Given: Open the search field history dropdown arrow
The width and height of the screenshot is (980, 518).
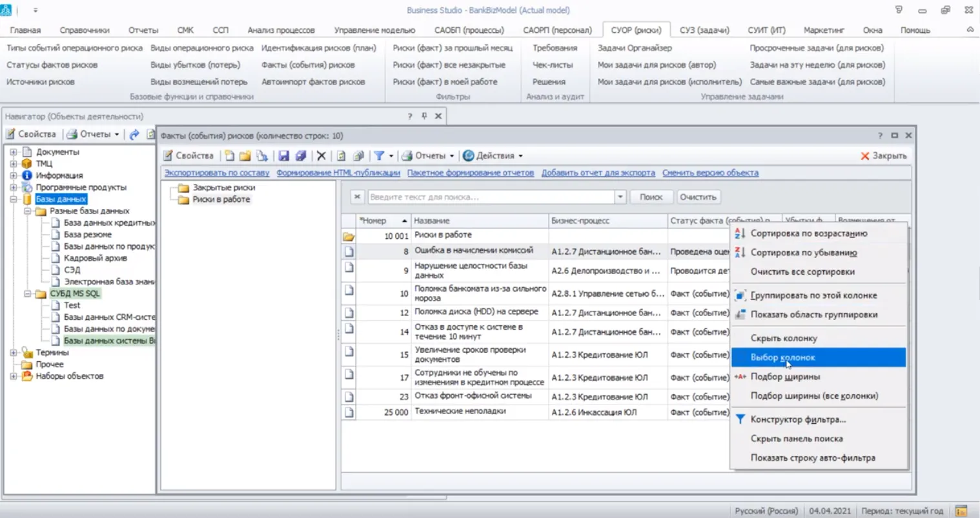Looking at the screenshot, I should pyautogui.click(x=620, y=197).
